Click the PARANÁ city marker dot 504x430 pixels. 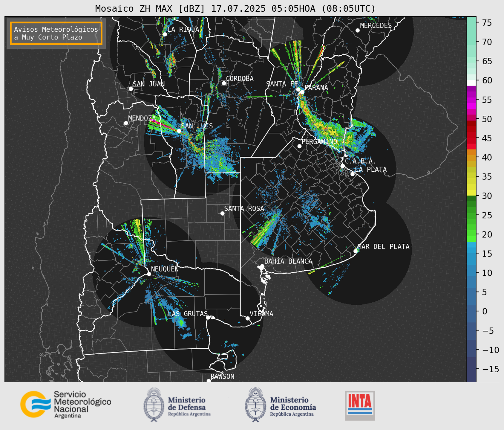coord(302,92)
